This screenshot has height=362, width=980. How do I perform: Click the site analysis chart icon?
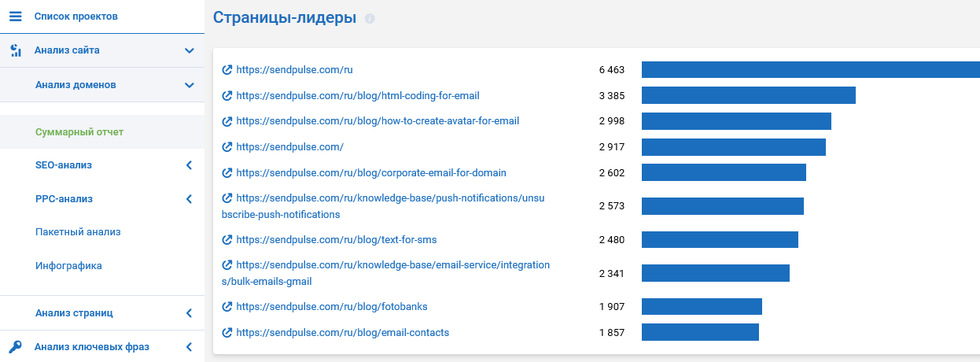[16, 50]
